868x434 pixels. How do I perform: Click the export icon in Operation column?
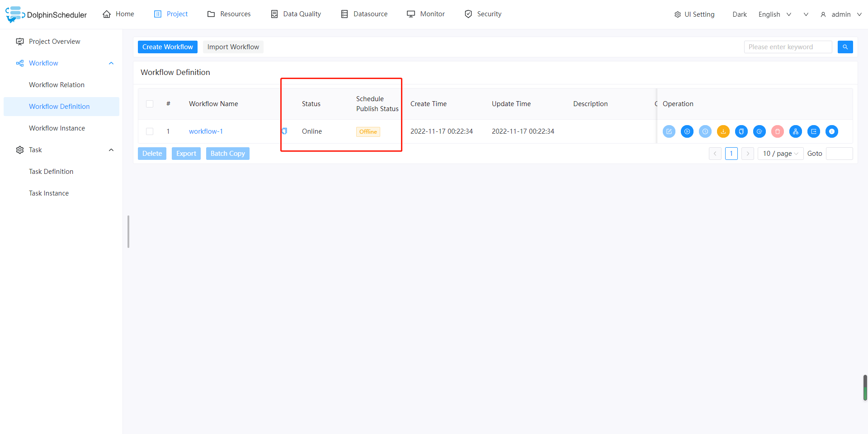tap(814, 131)
